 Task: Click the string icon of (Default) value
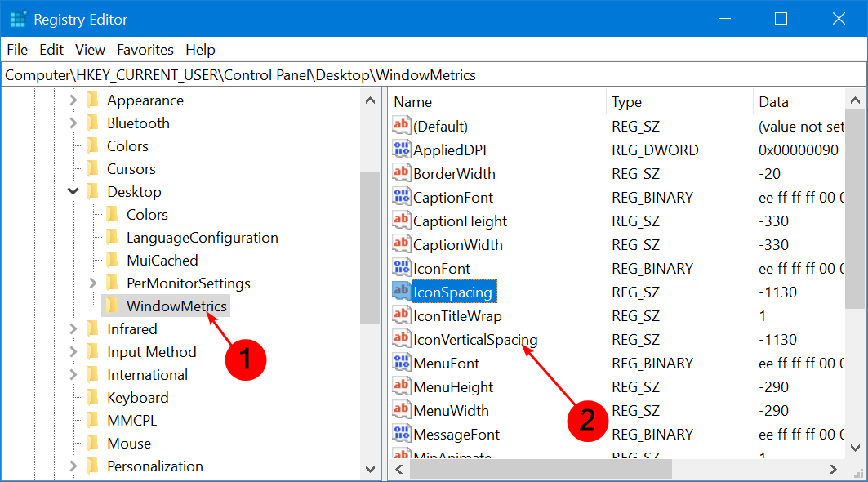(402, 125)
